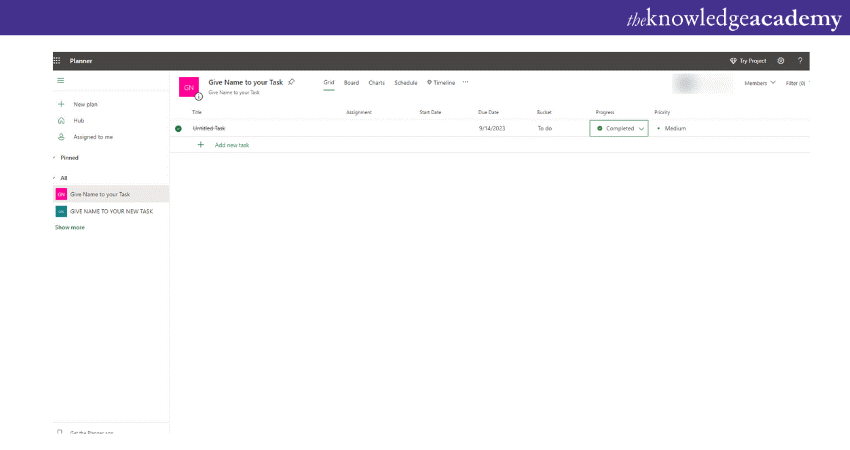
Task: Collapse the sidebar with the hamburger icon
Action: [60, 80]
